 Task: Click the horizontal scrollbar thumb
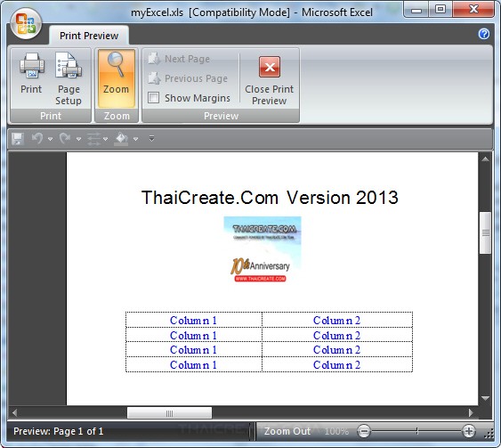169,413
